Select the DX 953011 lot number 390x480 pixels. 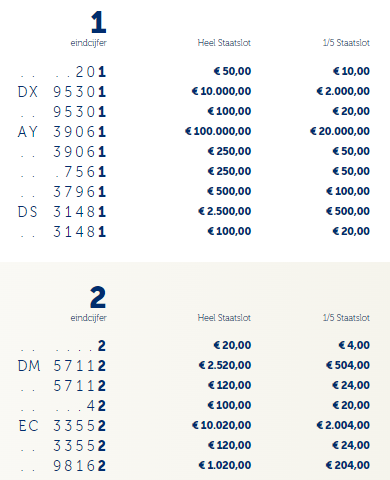pos(62,92)
